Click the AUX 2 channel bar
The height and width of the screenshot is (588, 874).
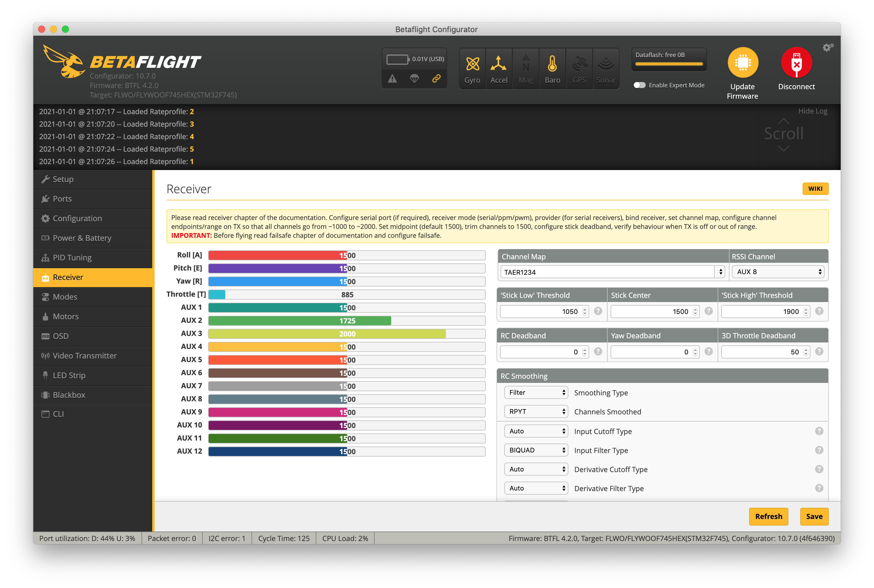[347, 321]
